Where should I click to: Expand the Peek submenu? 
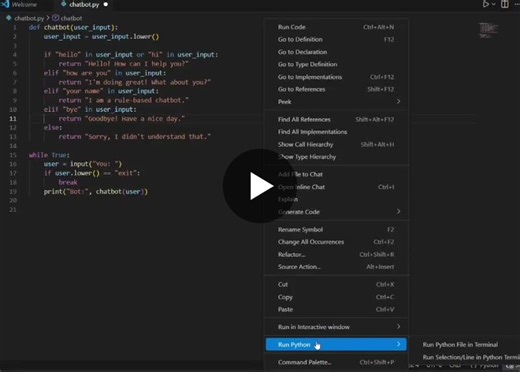tap(336, 102)
